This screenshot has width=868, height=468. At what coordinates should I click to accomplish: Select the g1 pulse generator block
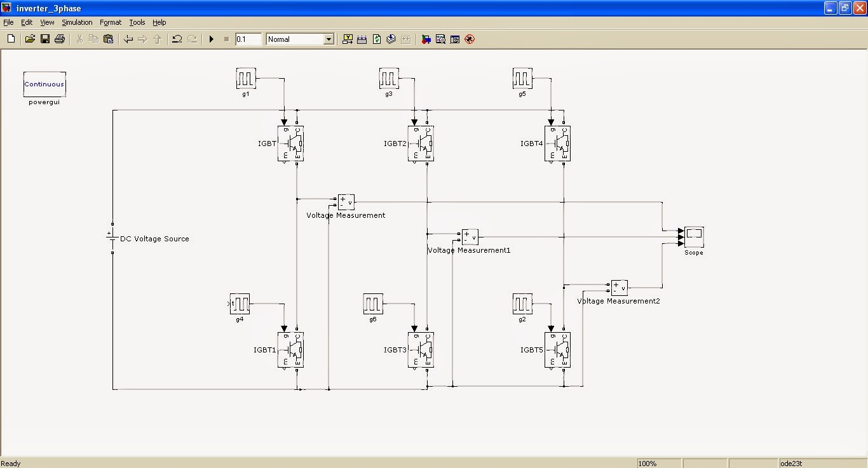(x=246, y=79)
